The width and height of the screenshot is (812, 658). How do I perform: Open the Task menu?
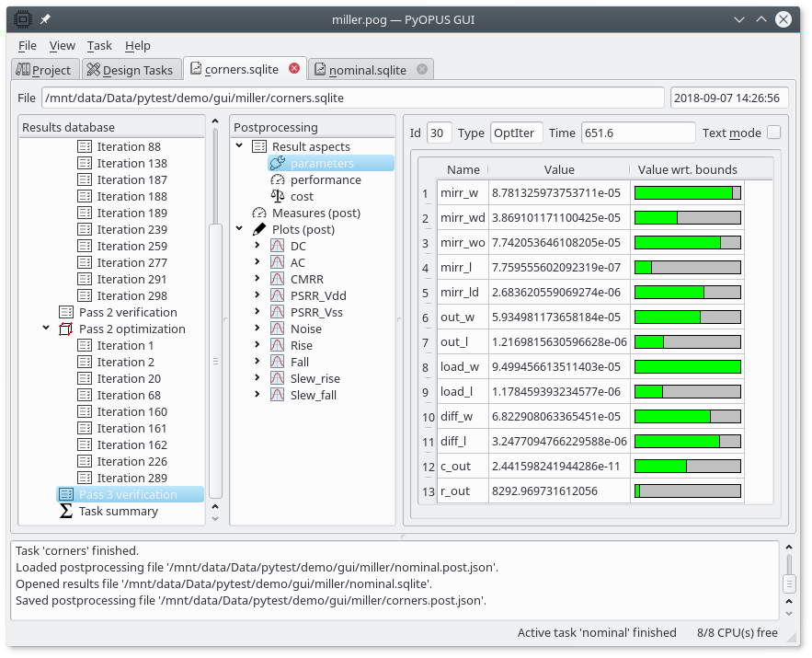(99, 45)
